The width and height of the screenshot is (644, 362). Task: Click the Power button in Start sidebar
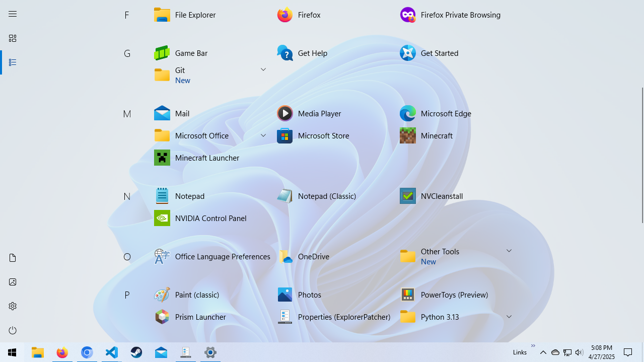tap(13, 330)
